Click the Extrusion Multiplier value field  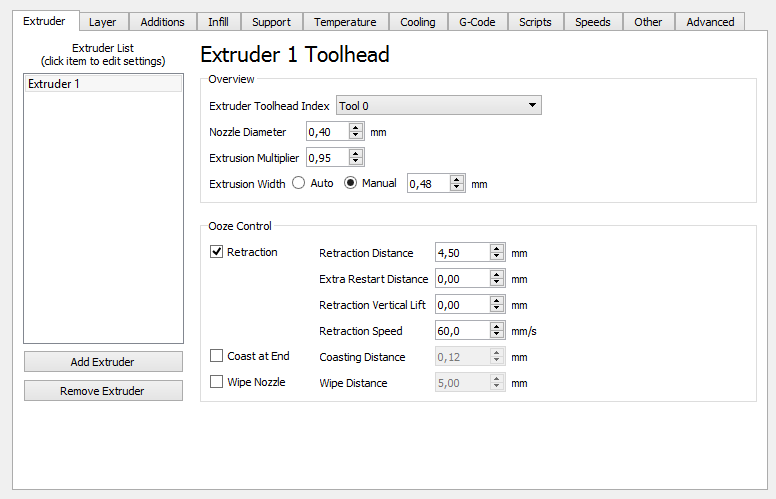328,157
